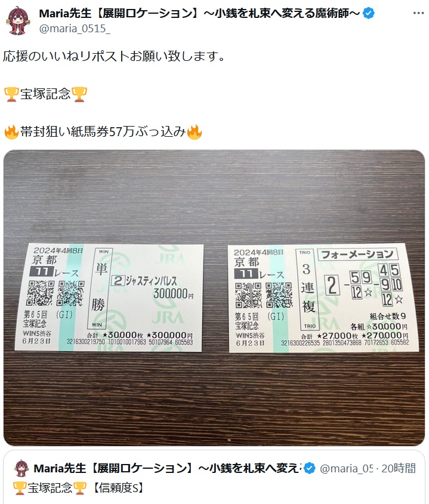Click the blue verified badge in header

tap(368, 13)
